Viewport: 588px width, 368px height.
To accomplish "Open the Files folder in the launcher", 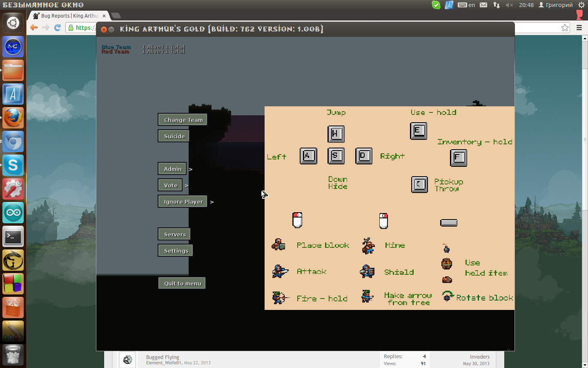I will 13,71.
